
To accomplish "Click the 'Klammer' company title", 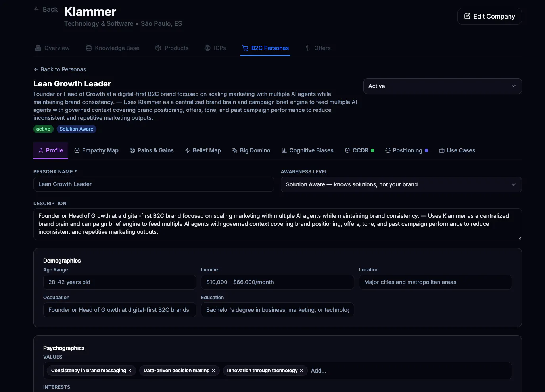I will [x=90, y=12].
